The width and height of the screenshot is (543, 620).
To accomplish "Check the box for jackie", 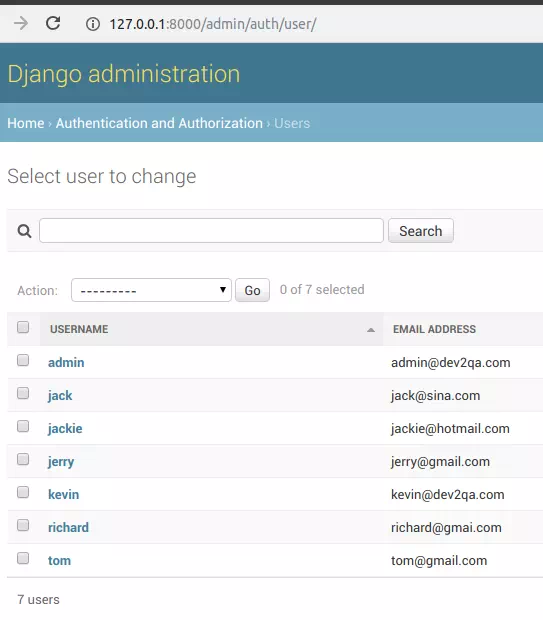I will [x=23, y=426].
